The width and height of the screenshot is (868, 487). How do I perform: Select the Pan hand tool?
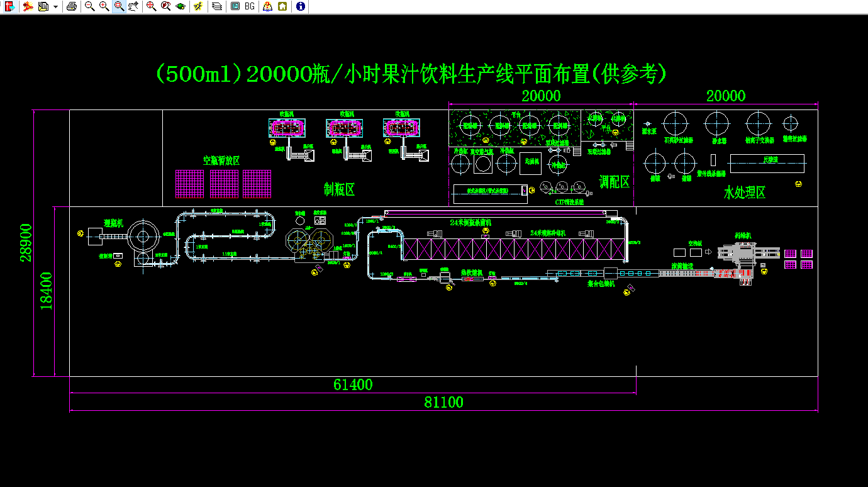133,6
